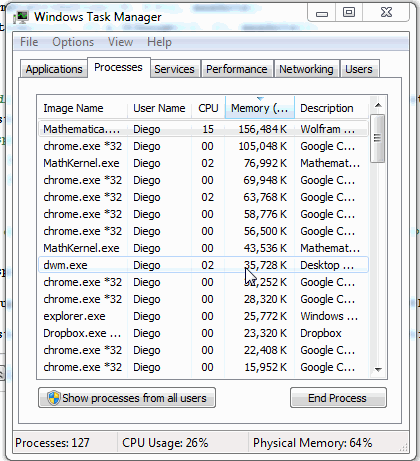Sort by Image Name column header
The image size is (420, 461).
[x=82, y=108]
